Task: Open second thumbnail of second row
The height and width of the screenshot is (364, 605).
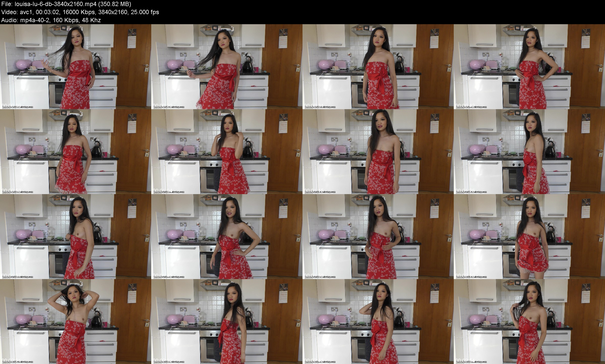Action: pyautogui.click(x=227, y=151)
